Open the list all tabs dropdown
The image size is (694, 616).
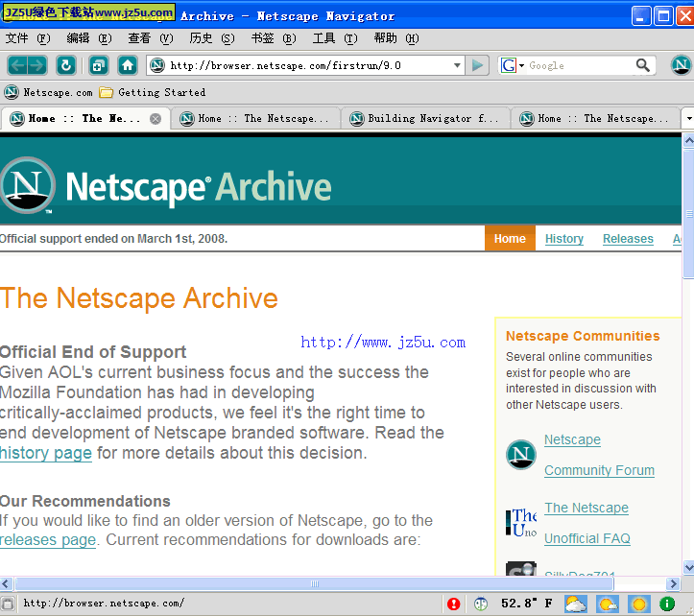tap(688, 119)
